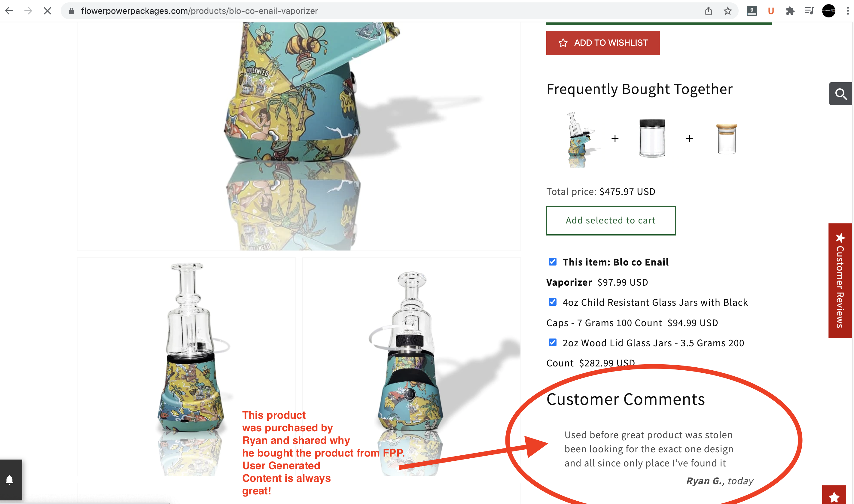Screen dimensions: 854x504
Task: Click the browser back arrow
Action: point(9,11)
